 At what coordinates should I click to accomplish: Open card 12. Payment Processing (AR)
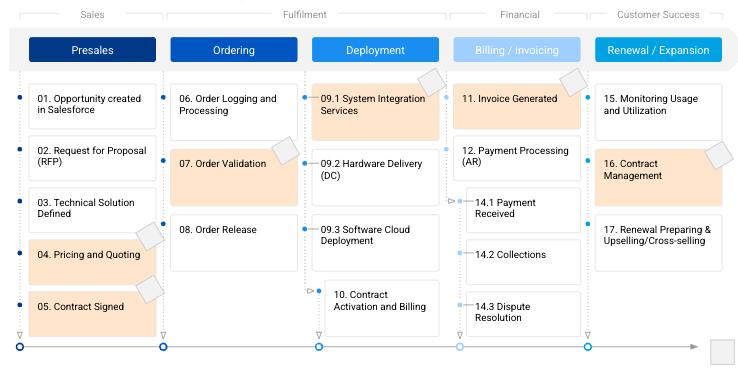click(x=517, y=158)
